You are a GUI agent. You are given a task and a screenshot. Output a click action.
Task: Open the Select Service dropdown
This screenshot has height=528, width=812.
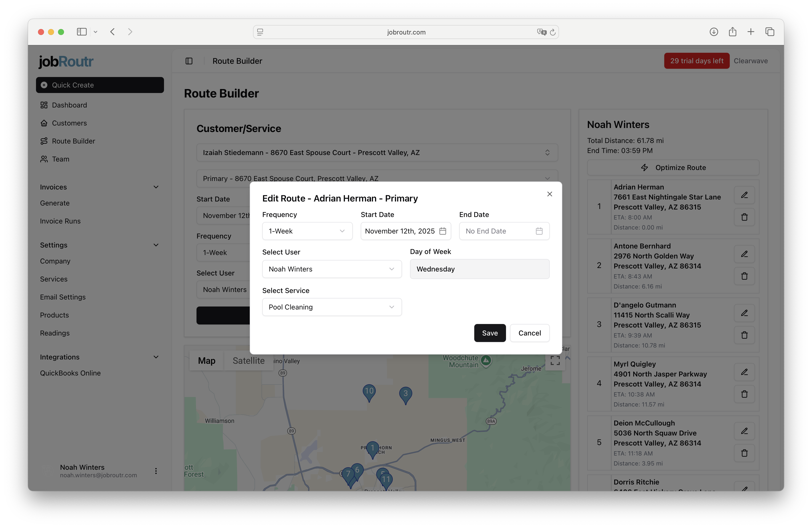[x=331, y=307]
